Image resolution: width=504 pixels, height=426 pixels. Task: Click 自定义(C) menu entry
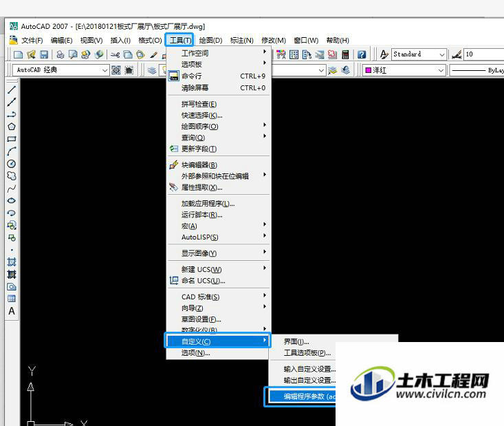click(218, 341)
